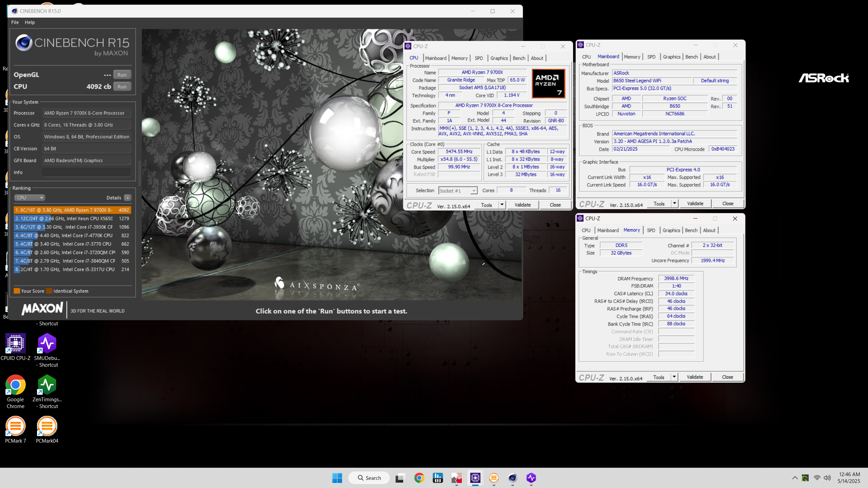Click the NVIDIA tray icon
This screenshot has height=488, width=868.
tap(805, 478)
